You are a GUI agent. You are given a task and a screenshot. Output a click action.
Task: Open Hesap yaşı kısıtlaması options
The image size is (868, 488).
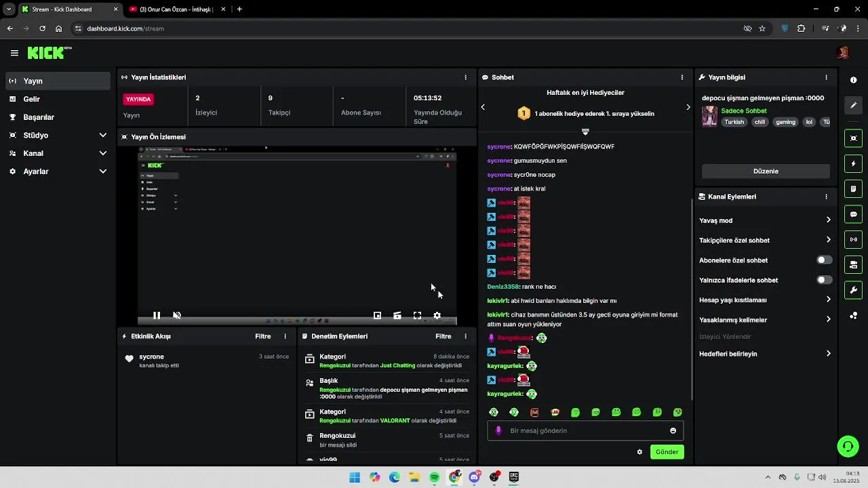coord(765,300)
